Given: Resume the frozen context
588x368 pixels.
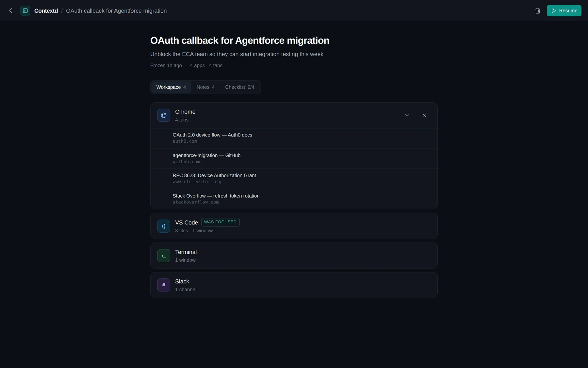Looking at the screenshot, I should 564,11.
